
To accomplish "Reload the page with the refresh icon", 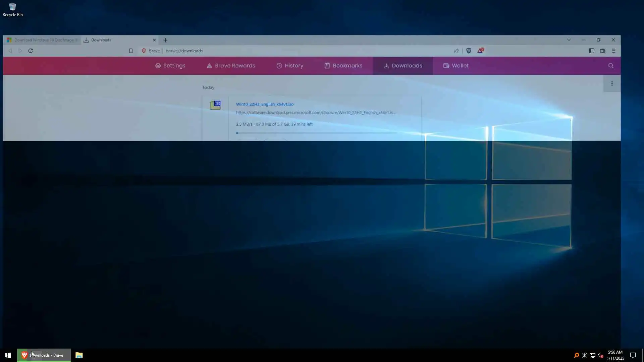I will click(x=31, y=51).
